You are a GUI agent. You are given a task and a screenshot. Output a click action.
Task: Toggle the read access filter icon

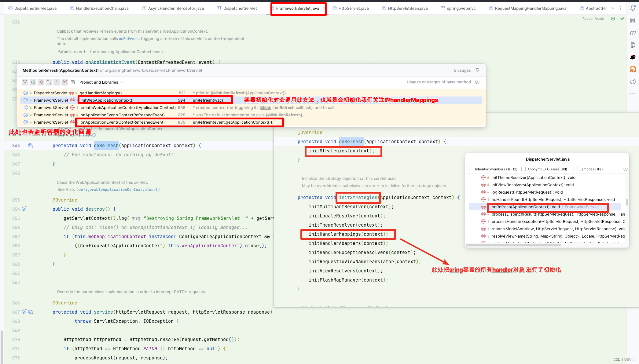[x=33, y=82]
